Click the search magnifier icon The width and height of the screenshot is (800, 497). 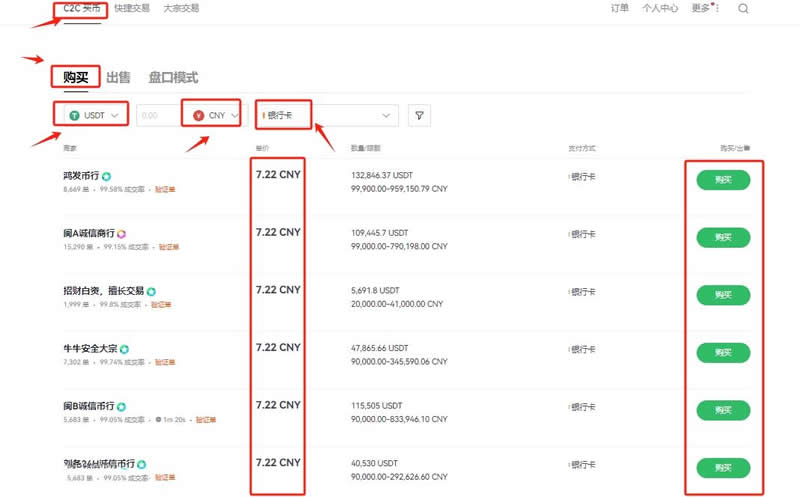[x=743, y=9]
